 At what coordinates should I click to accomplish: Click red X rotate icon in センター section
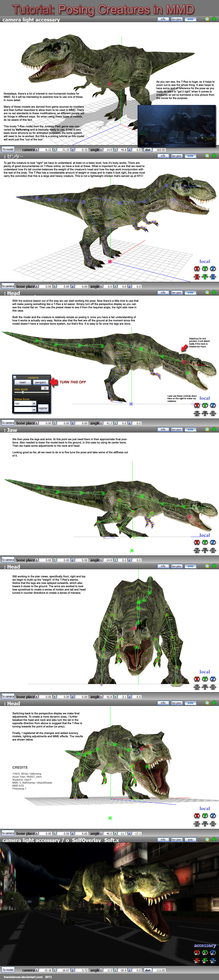coord(197,269)
